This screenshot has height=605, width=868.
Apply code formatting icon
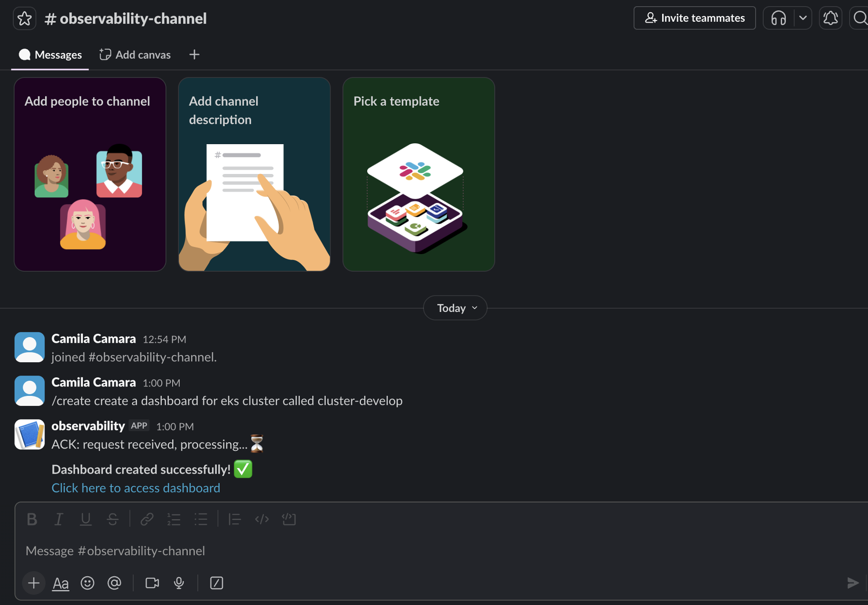point(262,519)
